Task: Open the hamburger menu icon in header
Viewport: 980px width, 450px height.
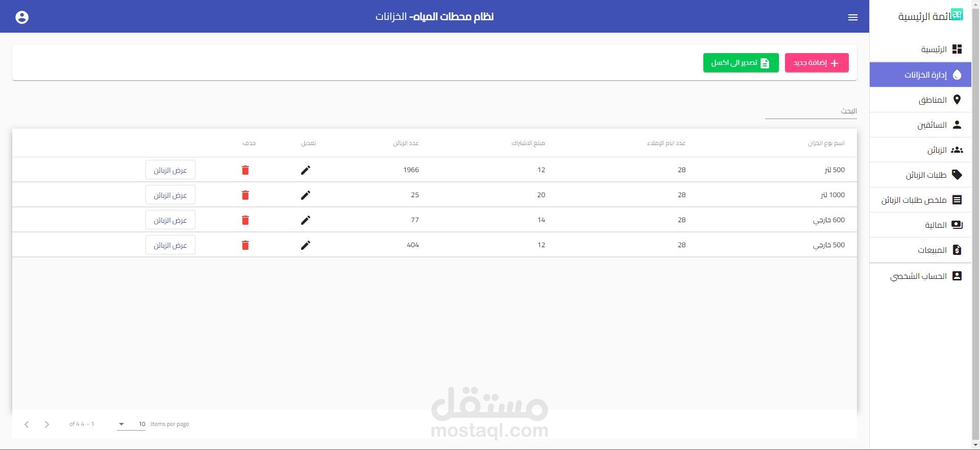Action: pos(853,17)
